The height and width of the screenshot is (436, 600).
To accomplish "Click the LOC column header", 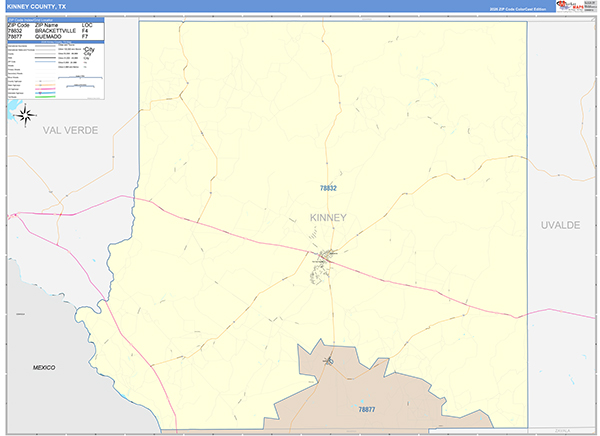I will [x=87, y=25].
